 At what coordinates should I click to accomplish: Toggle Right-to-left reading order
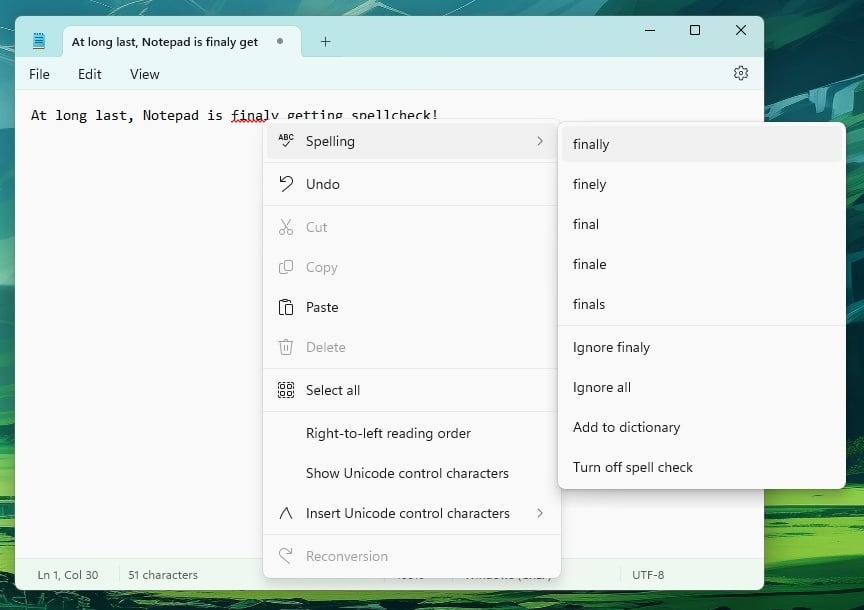tap(388, 433)
